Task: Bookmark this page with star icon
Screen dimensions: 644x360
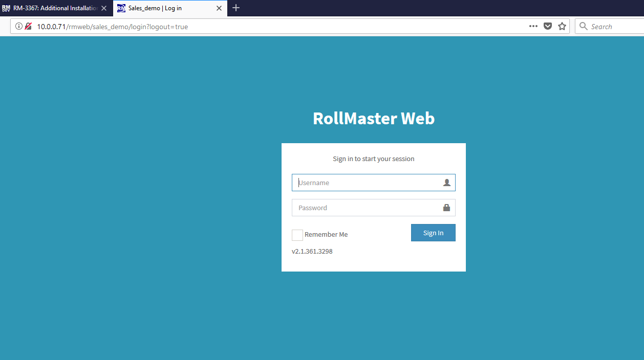Action: tap(562, 27)
